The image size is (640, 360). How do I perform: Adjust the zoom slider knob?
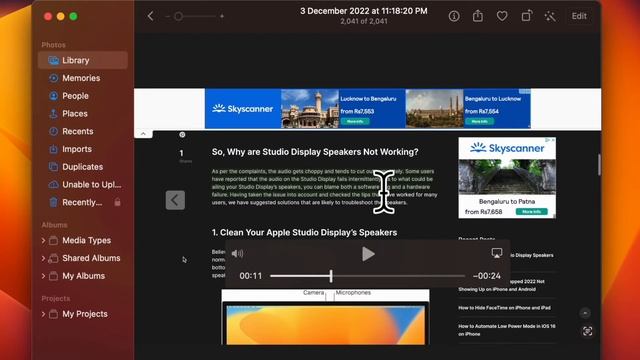coord(178,16)
